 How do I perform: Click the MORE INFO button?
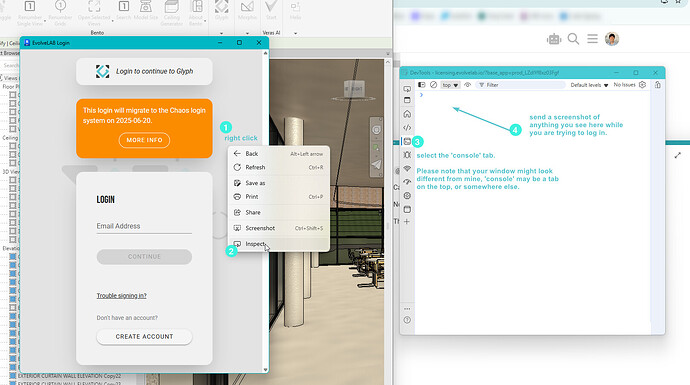pyautogui.click(x=144, y=140)
